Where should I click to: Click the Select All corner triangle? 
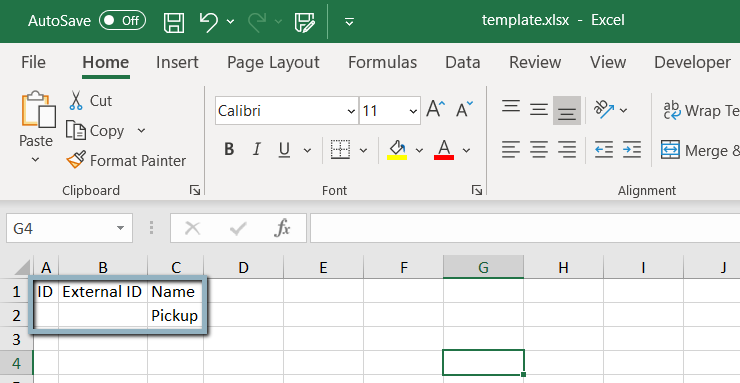click(x=23, y=267)
